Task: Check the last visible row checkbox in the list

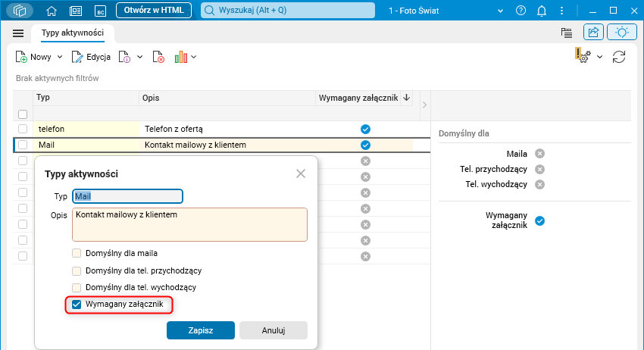Action: pyautogui.click(x=23, y=256)
